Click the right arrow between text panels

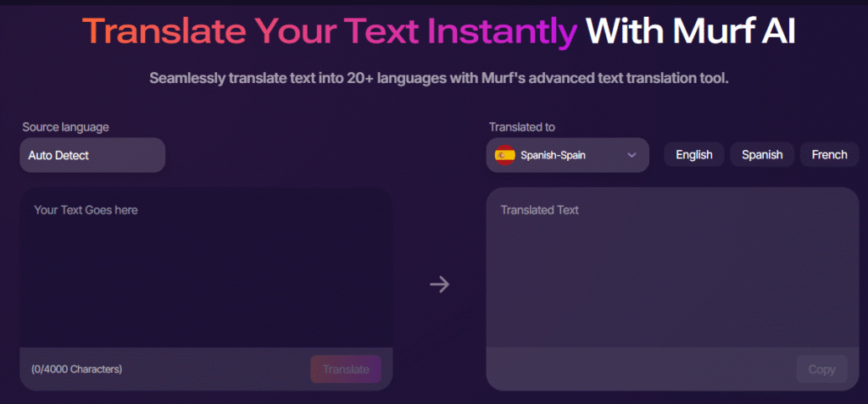point(439,285)
